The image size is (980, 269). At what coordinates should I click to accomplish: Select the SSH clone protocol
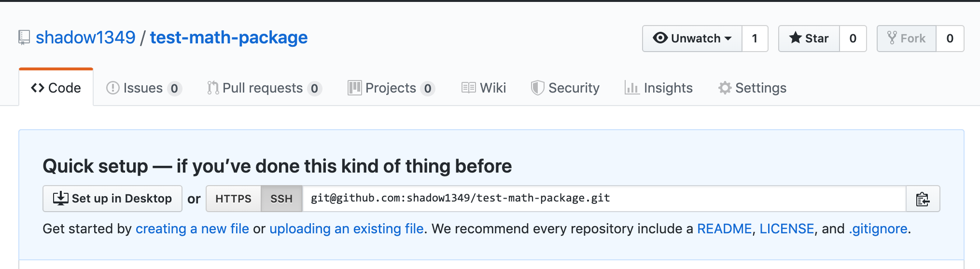[281, 199]
